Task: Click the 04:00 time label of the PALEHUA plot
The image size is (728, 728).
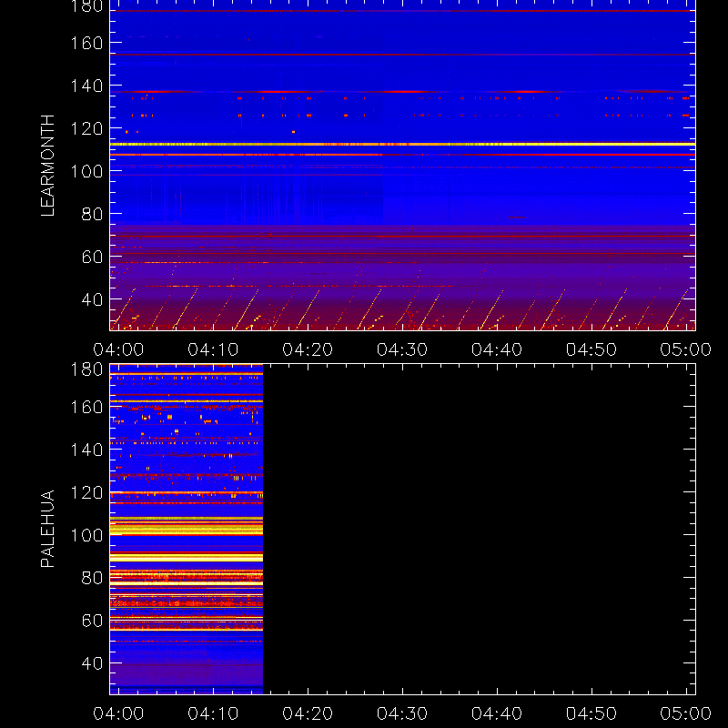Action: click(x=118, y=713)
